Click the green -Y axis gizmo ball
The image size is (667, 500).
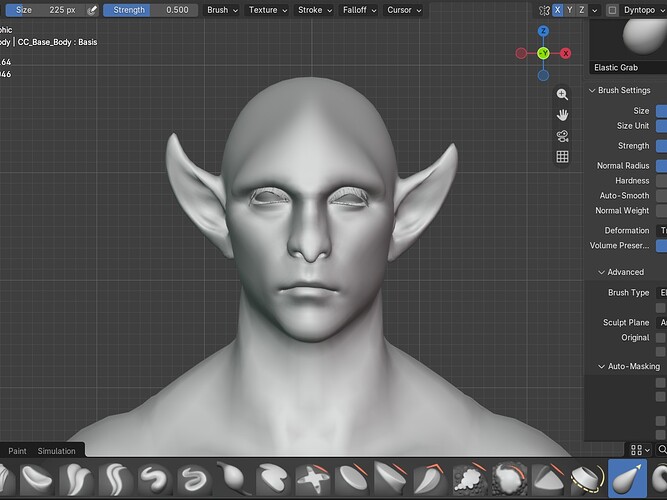pyautogui.click(x=543, y=53)
